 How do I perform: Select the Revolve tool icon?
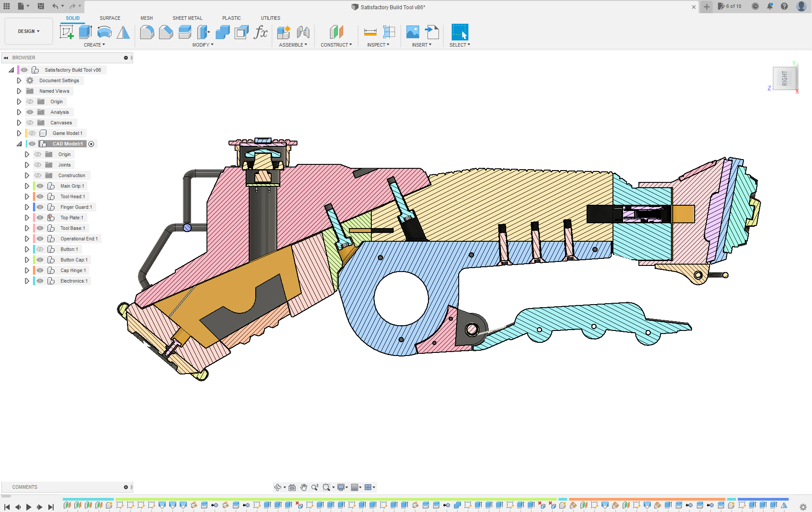point(104,32)
